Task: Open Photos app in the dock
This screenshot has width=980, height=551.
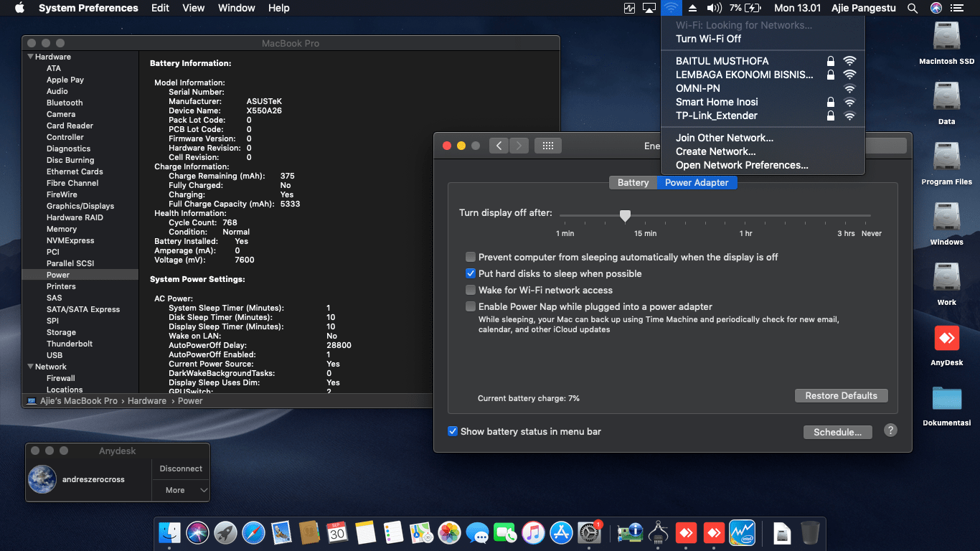Action: (449, 532)
